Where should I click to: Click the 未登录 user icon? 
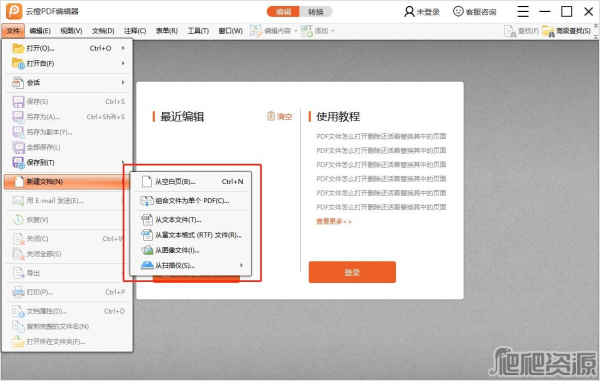point(409,11)
